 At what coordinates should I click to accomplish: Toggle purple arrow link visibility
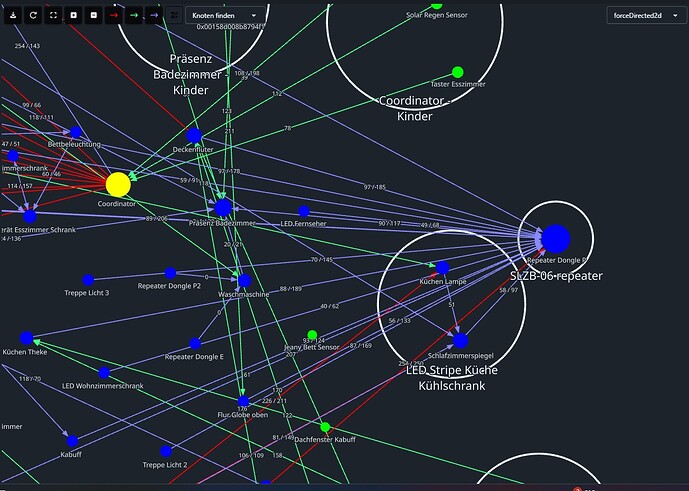point(152,16)
